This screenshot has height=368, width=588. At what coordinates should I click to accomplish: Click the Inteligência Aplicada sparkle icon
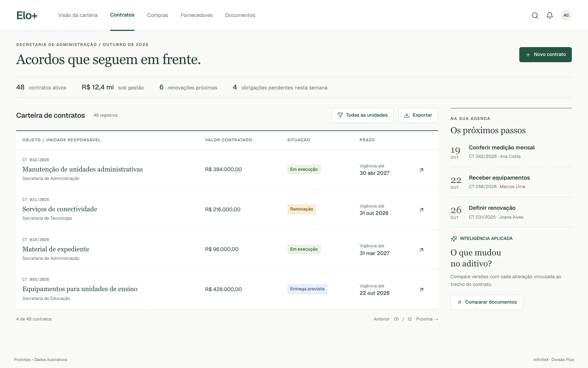coord(454,239)
